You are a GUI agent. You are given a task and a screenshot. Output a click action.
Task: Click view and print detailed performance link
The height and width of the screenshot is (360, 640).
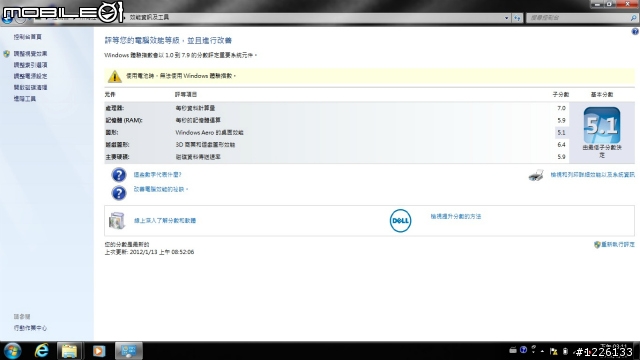pyautogui.click(x=592, y=175)
